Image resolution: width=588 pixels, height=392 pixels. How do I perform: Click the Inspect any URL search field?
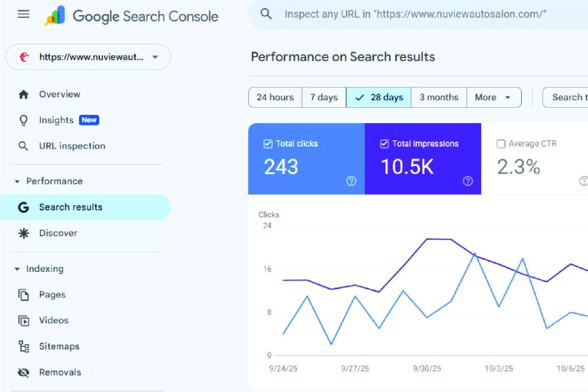click(x=418, y=14)
